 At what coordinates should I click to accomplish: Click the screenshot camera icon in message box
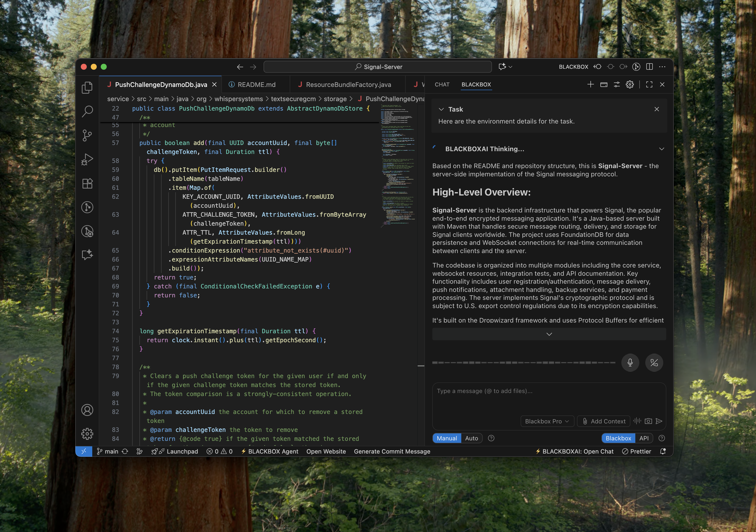pos(648,421)
